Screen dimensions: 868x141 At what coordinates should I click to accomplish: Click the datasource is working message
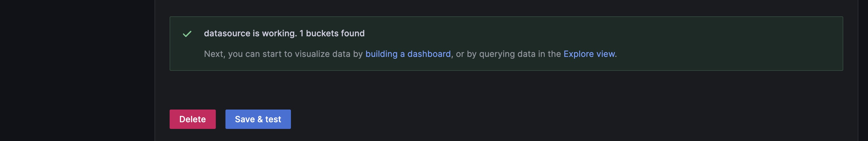pos(284,34)
